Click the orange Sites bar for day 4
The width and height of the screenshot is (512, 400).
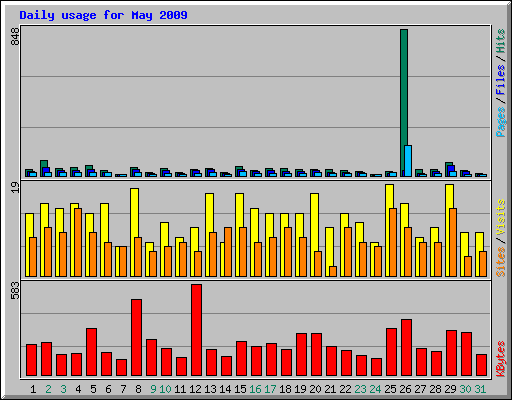tap(78, 242)
